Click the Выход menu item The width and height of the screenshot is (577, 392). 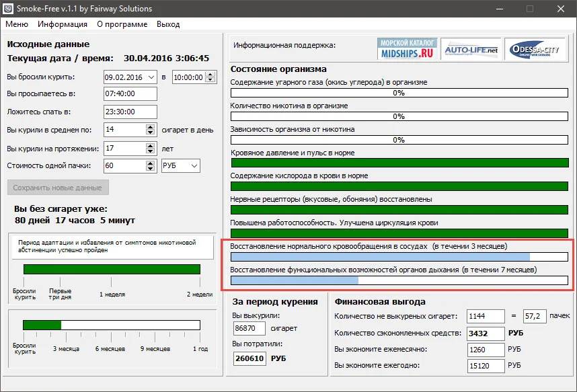(168, 24)
